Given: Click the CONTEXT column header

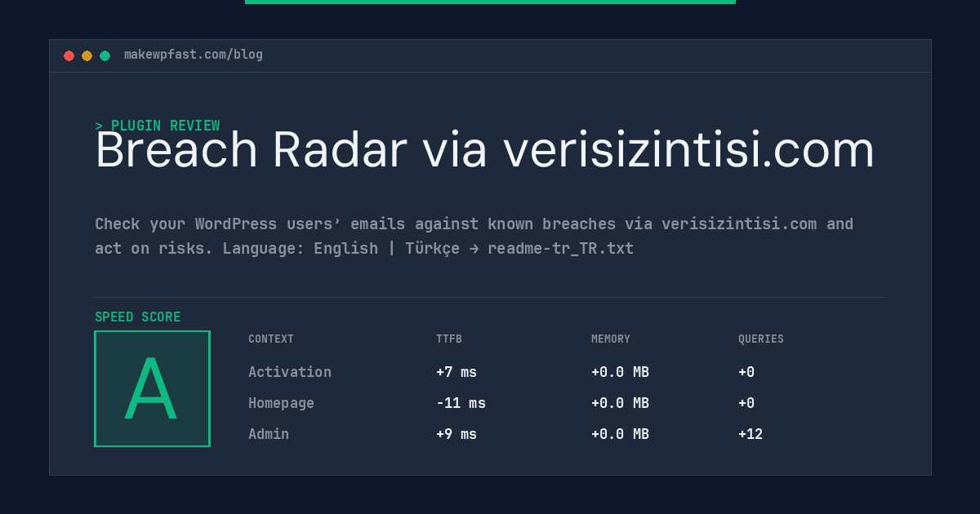Looking at the screenshot, I should point(271,339).
